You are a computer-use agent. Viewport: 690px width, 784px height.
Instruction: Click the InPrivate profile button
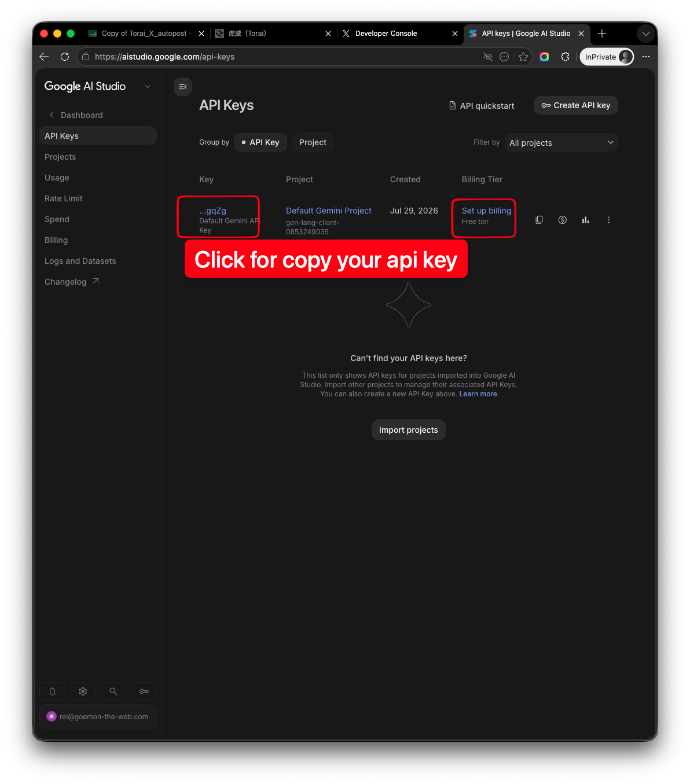[x=607, y=57]
